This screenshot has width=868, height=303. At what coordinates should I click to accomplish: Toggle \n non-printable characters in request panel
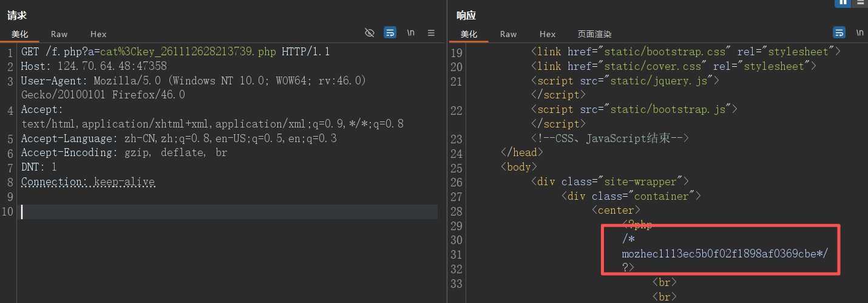tap(411, 33)
